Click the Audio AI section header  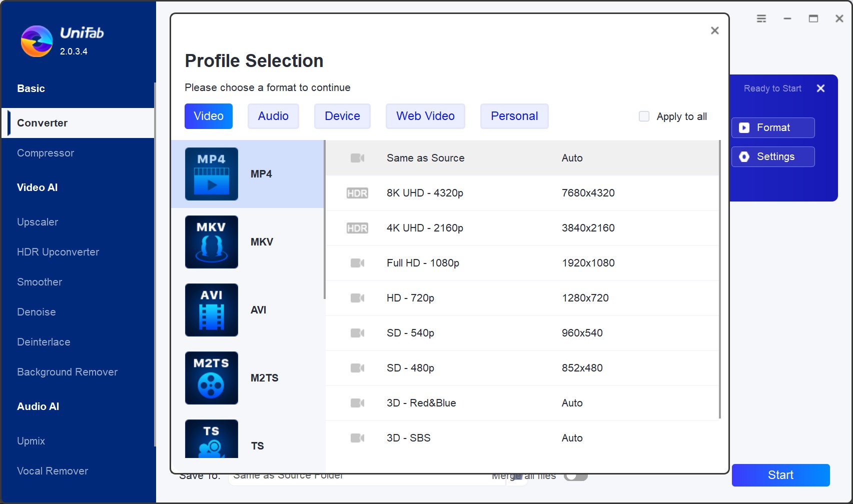(x=38, y=406)
